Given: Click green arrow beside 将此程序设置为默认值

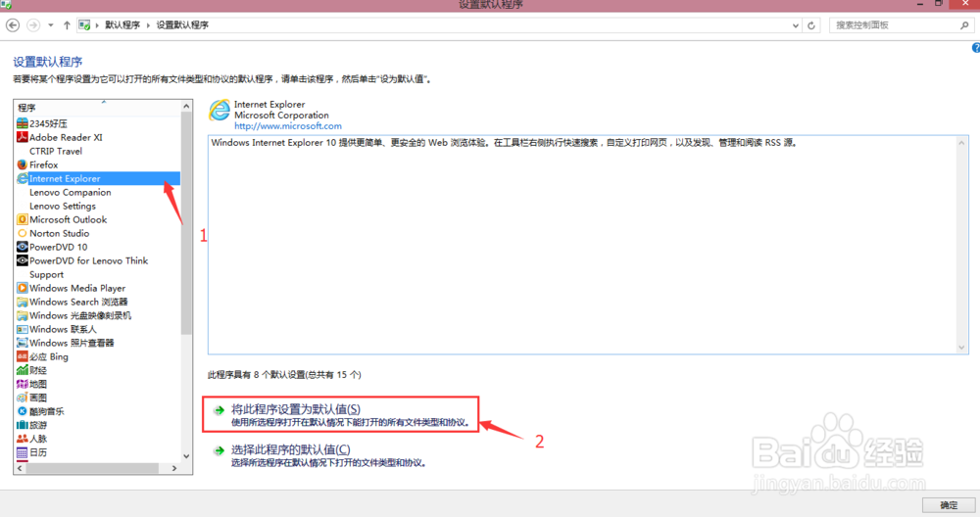Looking at the screenshot, I should (x=219, y=410).
